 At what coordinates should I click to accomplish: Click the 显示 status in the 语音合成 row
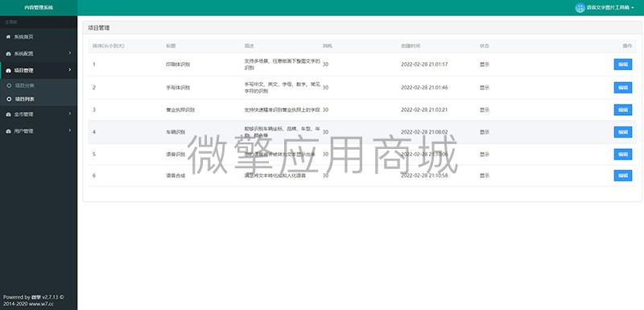point(485,176)
